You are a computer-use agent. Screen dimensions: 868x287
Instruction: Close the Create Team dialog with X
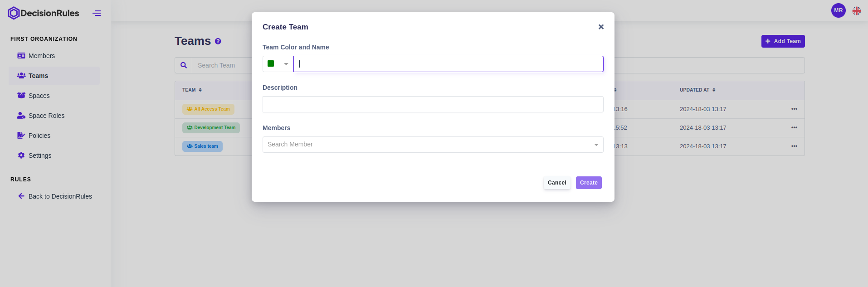coord(601,27)
